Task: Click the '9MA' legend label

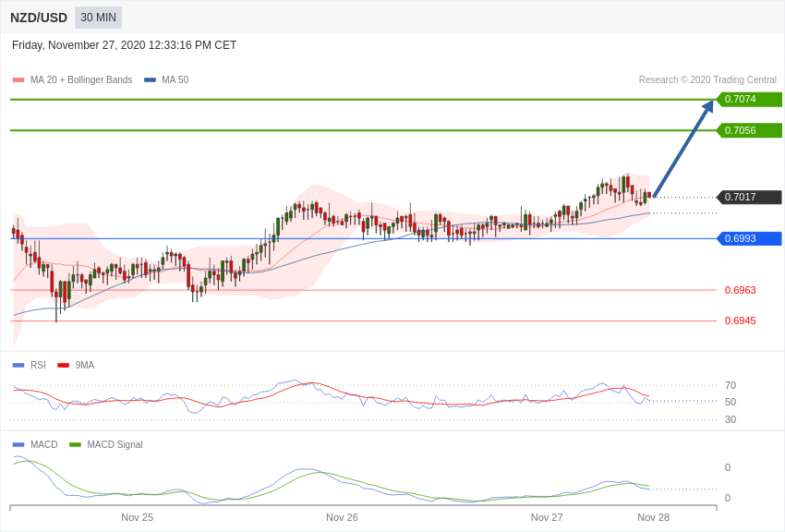Action: (85, 366)
